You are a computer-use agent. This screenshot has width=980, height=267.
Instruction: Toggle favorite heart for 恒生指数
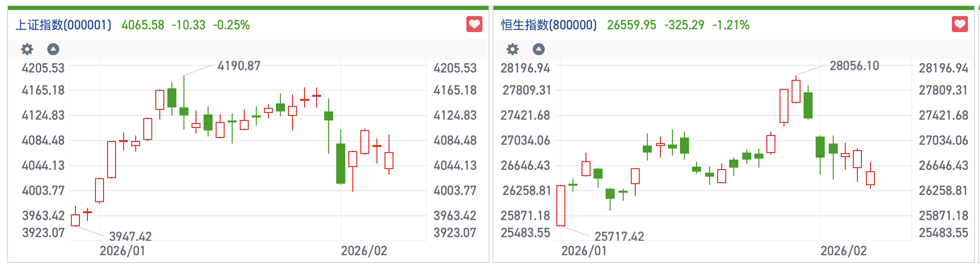pos(959,24)
